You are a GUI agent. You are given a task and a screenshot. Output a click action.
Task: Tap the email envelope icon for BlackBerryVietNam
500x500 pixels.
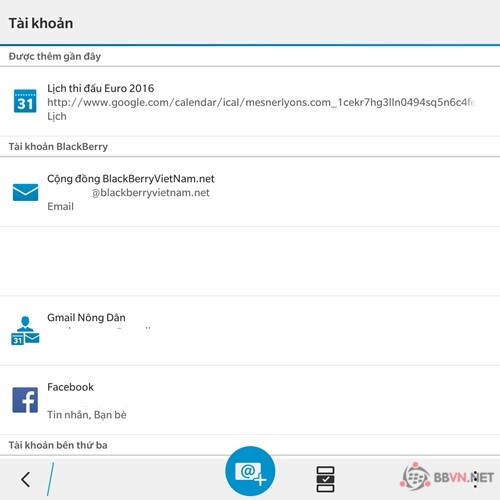[x=25, y=192]
